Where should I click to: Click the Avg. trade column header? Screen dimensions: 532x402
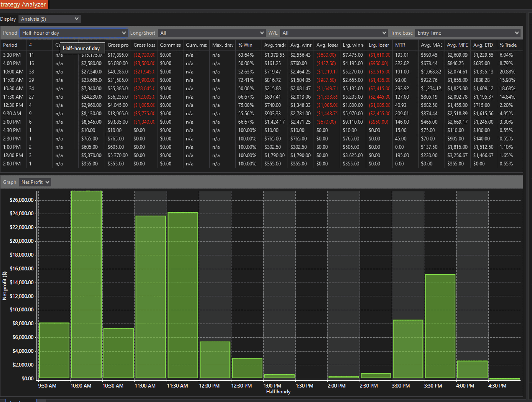tap(274, 45)
